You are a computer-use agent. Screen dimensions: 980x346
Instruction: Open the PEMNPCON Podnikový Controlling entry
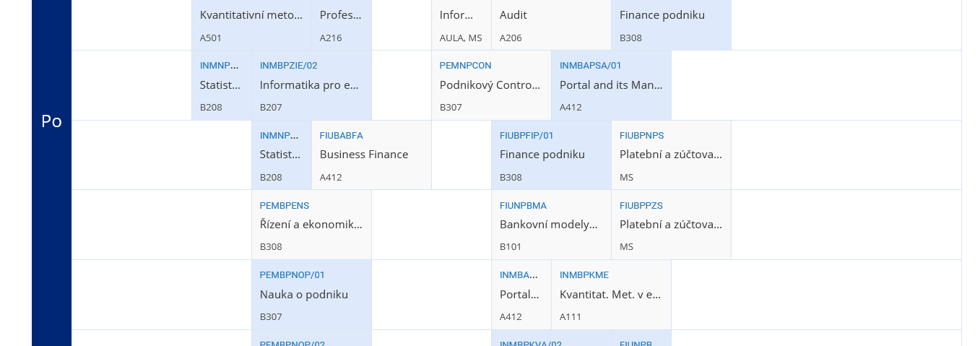click(x=491, y=85)
